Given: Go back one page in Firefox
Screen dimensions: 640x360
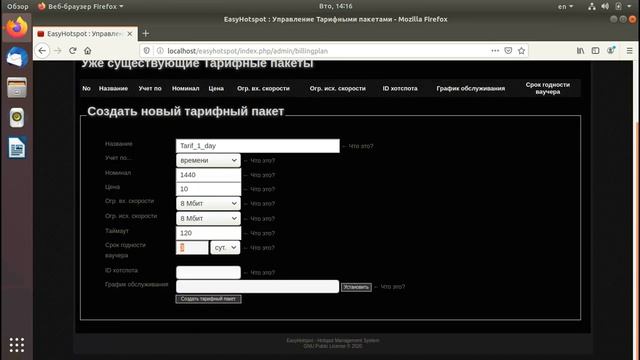Looking at the screenshot, I should click(x=42, y=51).
